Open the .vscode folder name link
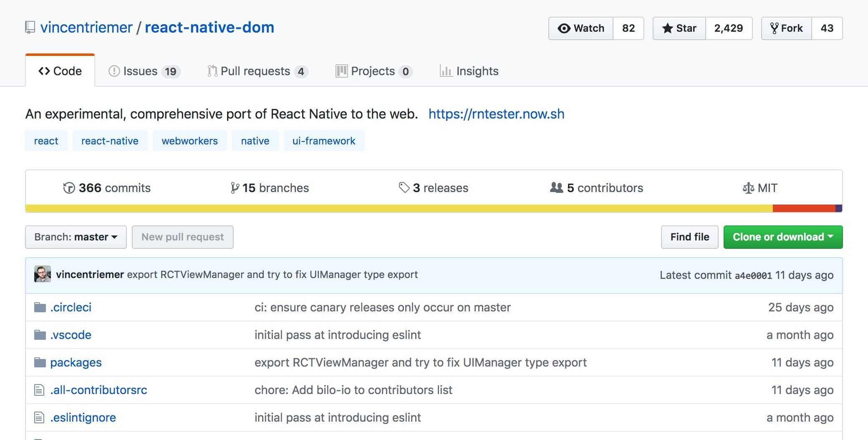The width and height of the screenshot is (868, 440). 71,335
